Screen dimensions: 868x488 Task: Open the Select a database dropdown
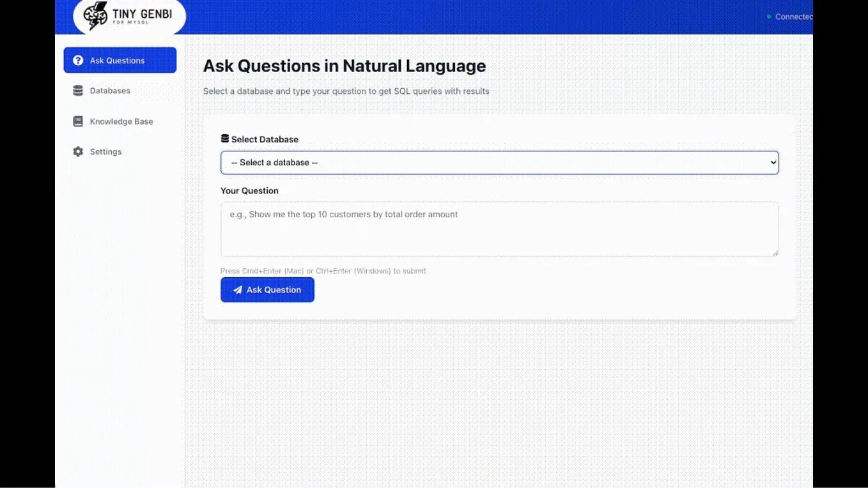[x=500, y=162]
